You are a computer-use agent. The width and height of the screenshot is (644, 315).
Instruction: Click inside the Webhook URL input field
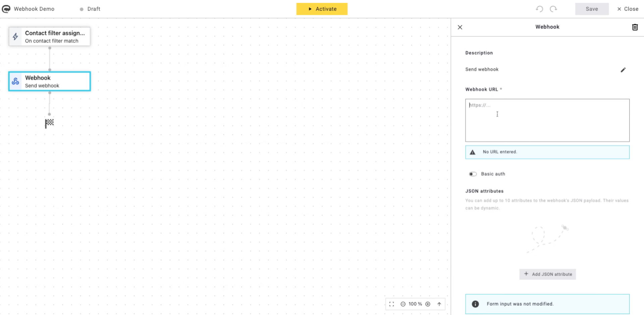[547, 120]
